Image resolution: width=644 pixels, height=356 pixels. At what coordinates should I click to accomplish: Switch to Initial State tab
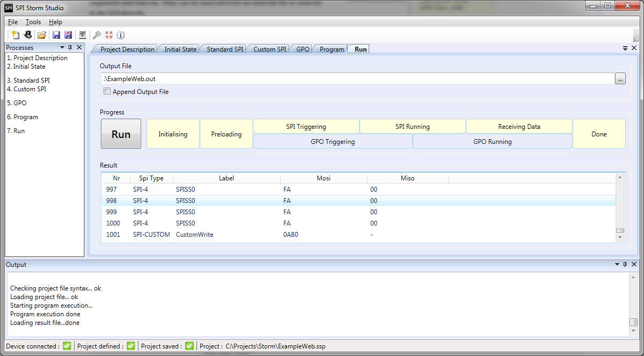[x=180, y=49]
